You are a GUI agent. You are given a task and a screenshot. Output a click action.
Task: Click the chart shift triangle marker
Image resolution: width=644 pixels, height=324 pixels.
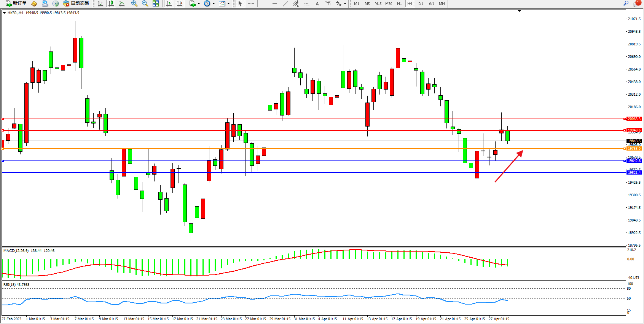coord(519,11)
